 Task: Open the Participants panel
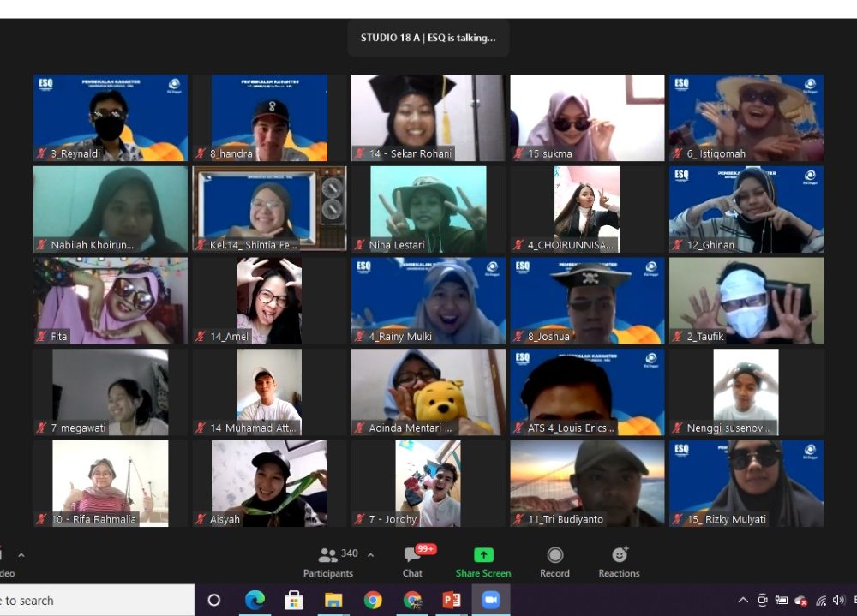tap(328, 562)
